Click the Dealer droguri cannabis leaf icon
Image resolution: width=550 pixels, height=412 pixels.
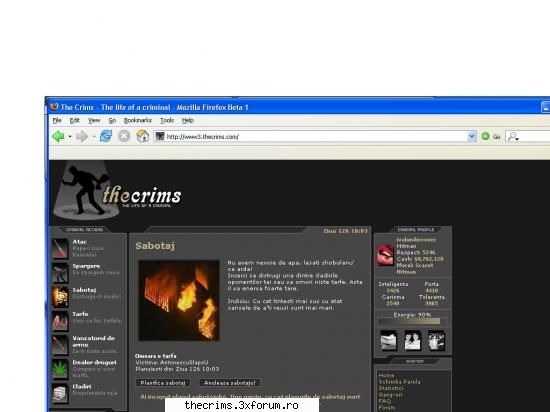(x=60, y=369)
